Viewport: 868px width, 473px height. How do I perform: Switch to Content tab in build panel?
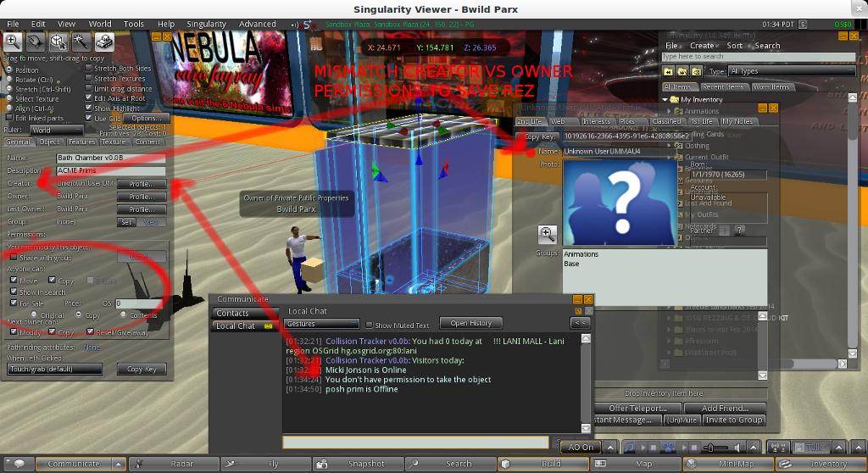[x=147, y=142]
